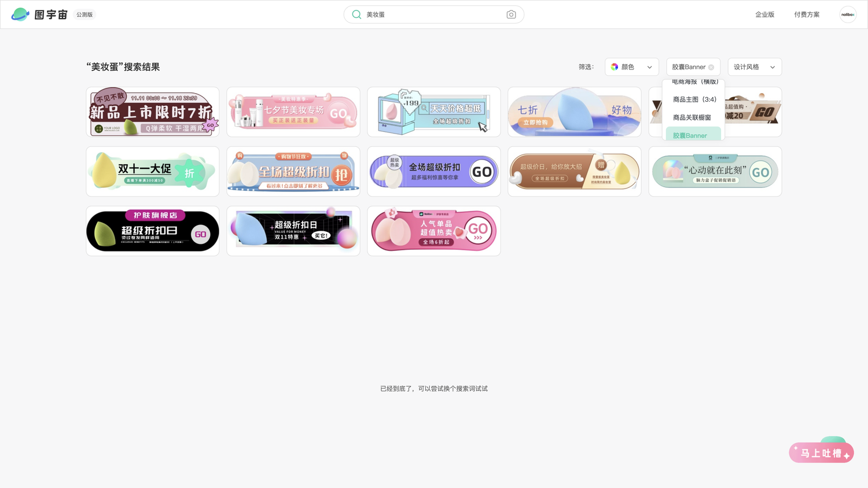This screenshot has width=868, height=488.
Task: Click the “美妆蛋”搜索结果 heading
Action: 123,67
